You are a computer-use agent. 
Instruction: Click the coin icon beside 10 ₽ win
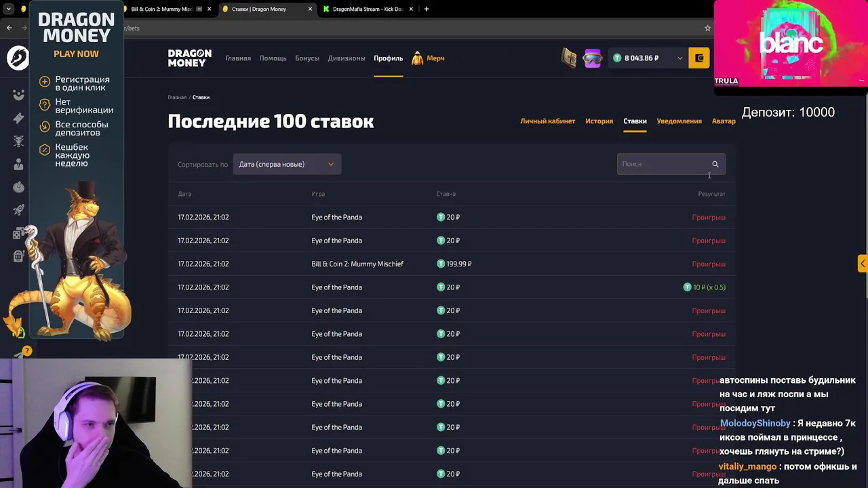687,287
